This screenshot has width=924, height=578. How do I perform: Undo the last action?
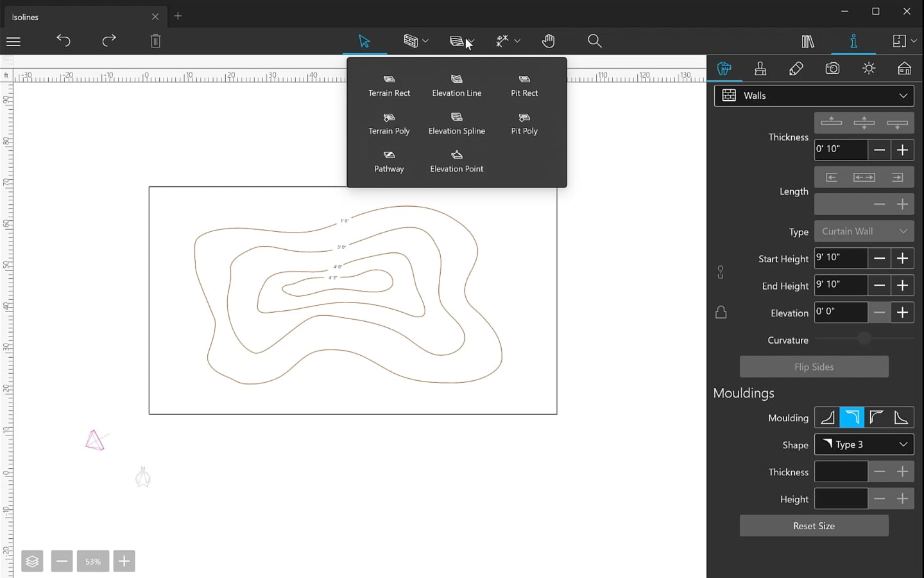[x=64, y=40]
